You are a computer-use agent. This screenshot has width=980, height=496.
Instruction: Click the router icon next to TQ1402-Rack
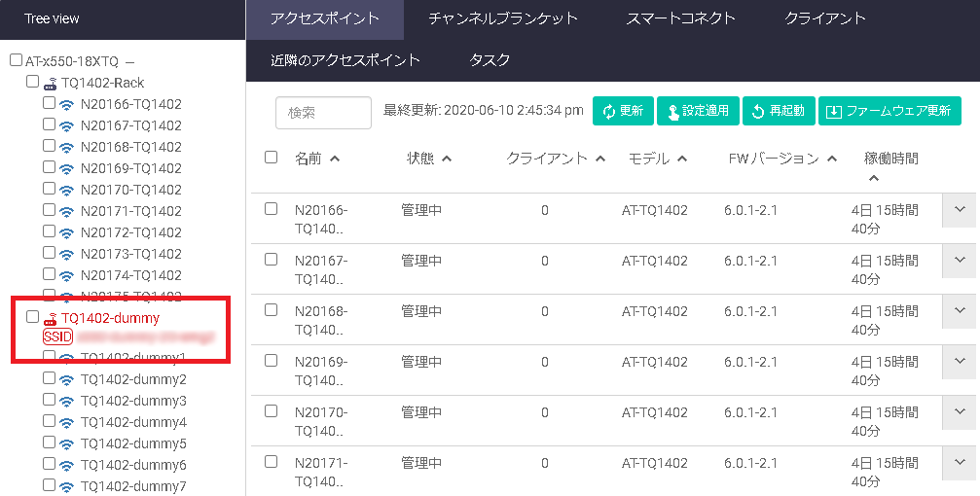[50, 83]
